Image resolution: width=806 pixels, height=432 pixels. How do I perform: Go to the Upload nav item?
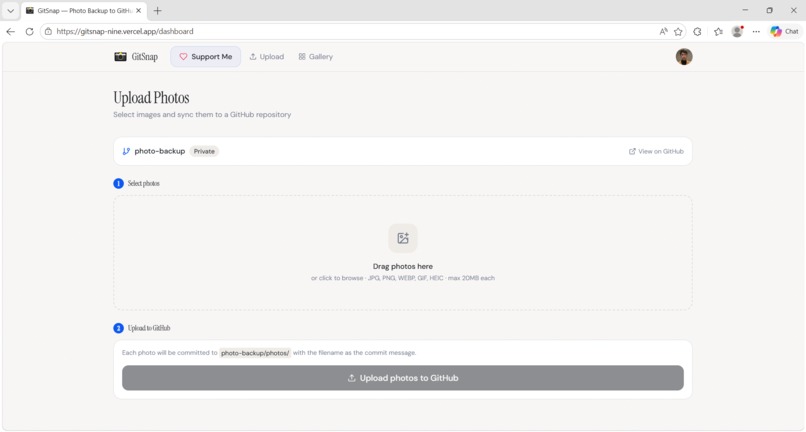(x=267, y=57)
